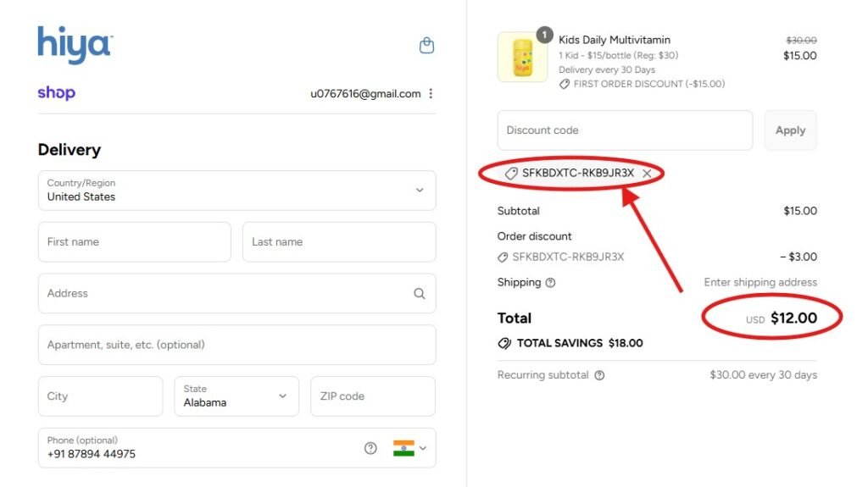Click the Delivery every 30 Days text
Image resolution: width=868 pixels, height=487 pixels.
pyautogui.click(x=607, y=69)
